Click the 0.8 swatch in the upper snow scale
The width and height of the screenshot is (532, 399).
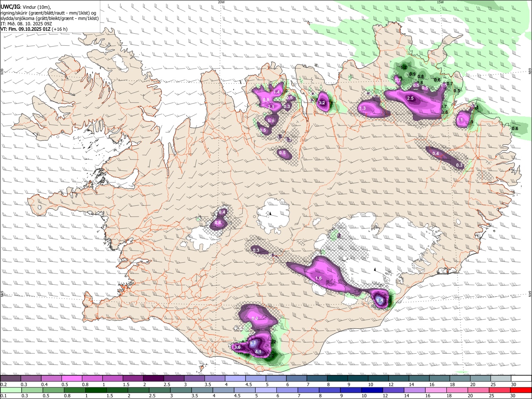point(92,378)
